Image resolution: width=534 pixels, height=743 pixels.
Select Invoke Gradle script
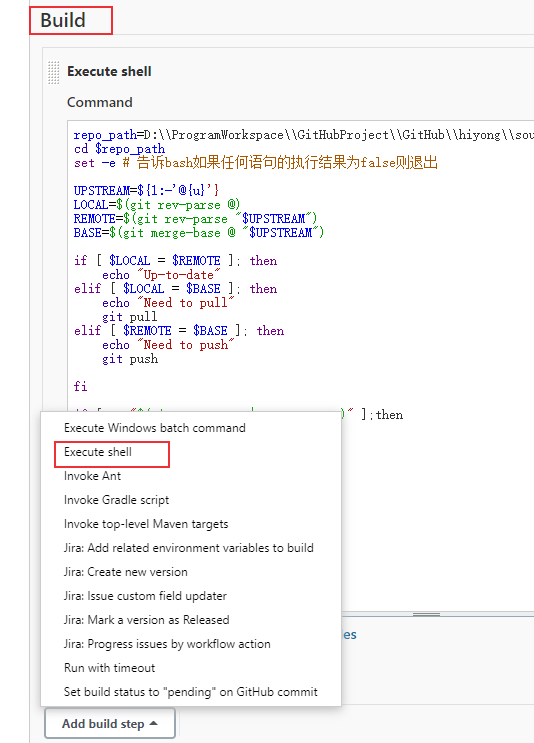117,500
